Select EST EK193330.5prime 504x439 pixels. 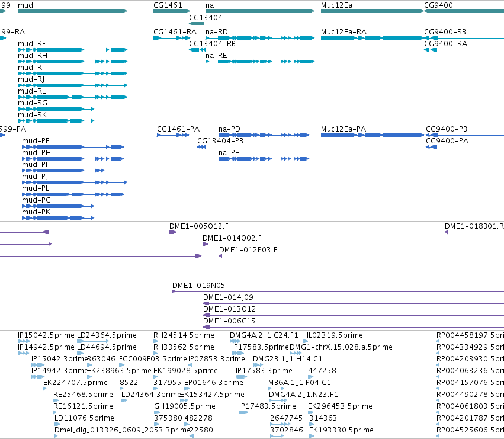(x=312, y=436)
